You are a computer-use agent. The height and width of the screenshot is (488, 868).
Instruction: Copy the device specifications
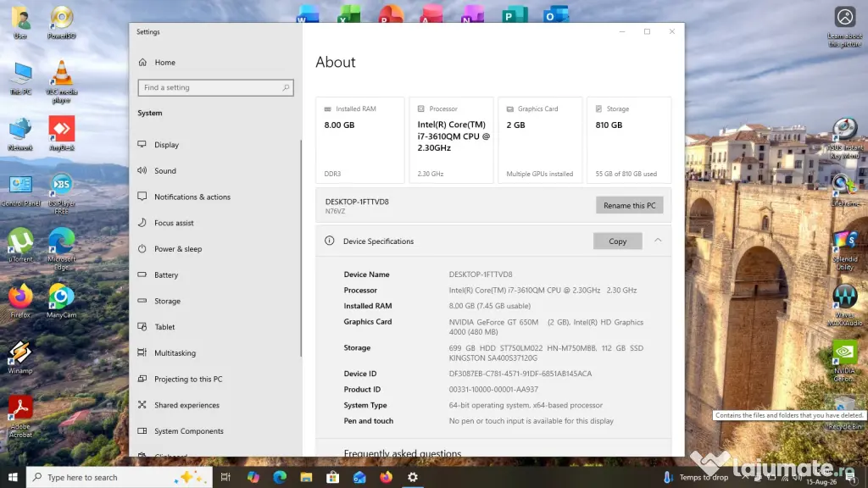617,241
